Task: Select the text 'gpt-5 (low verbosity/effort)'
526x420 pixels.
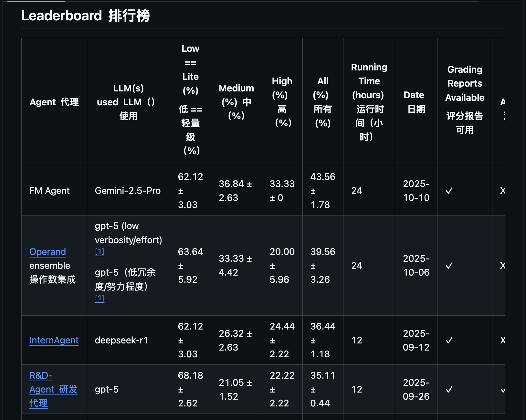Action: tap(129, 233)
